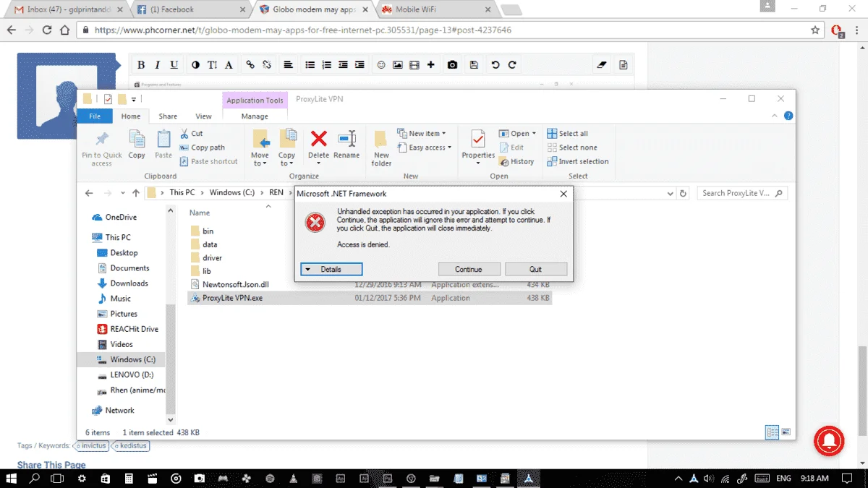Select the Newtonsoft.Json.dll file
Screen dimensions: 868x488
click(x=369, y=285)
